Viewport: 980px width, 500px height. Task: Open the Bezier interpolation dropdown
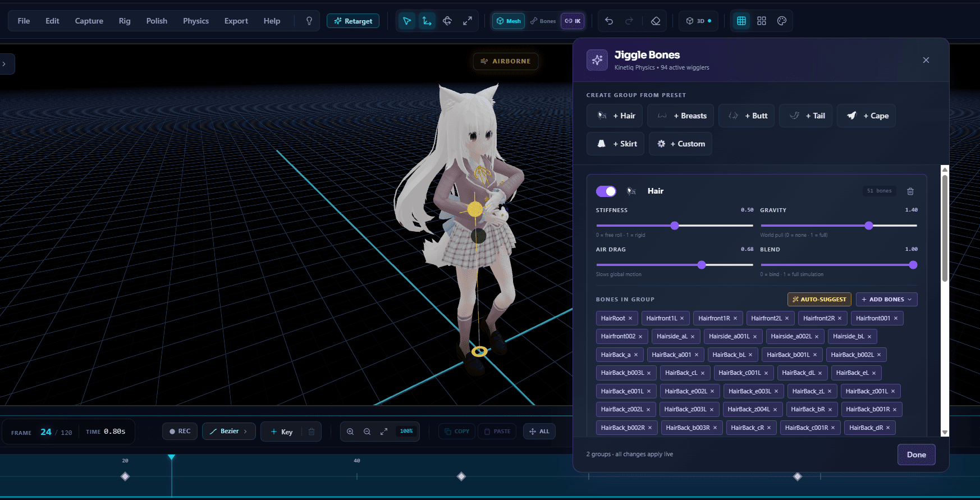[x=229, y=432]
